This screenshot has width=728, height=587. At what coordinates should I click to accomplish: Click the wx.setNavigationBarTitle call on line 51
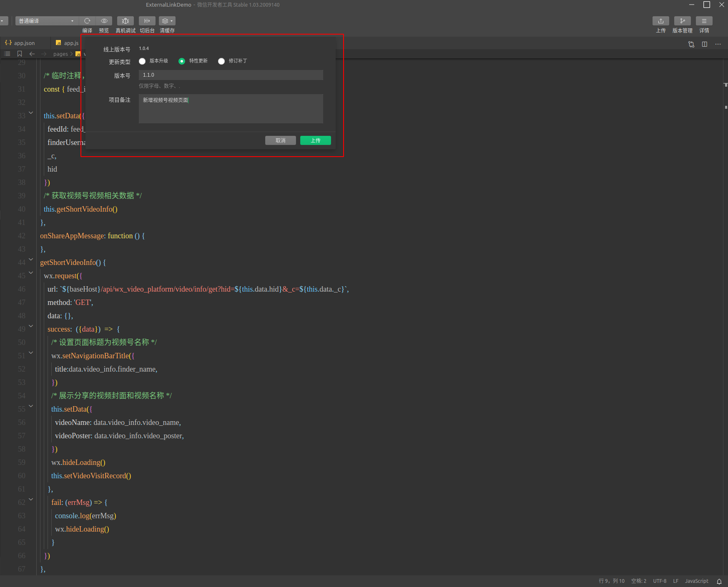click(x=93, y=356)
